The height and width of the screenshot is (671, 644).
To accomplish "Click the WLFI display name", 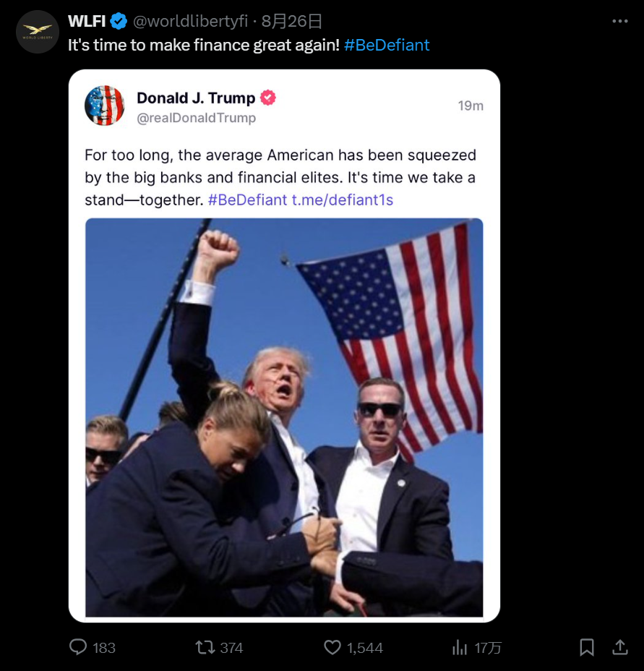I will click(x=87, y=21).
